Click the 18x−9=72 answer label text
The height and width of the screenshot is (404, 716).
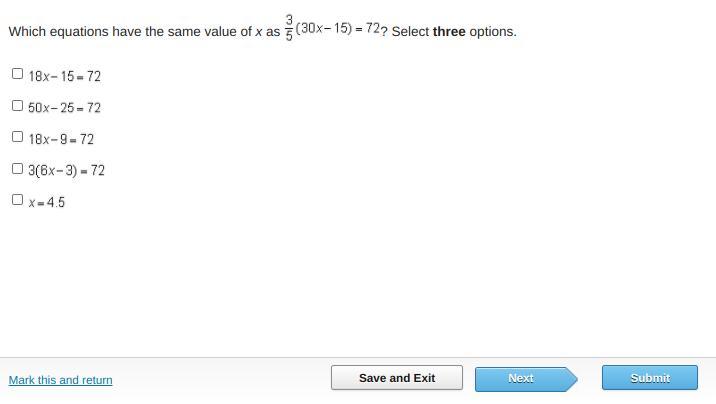click(61, 139)
